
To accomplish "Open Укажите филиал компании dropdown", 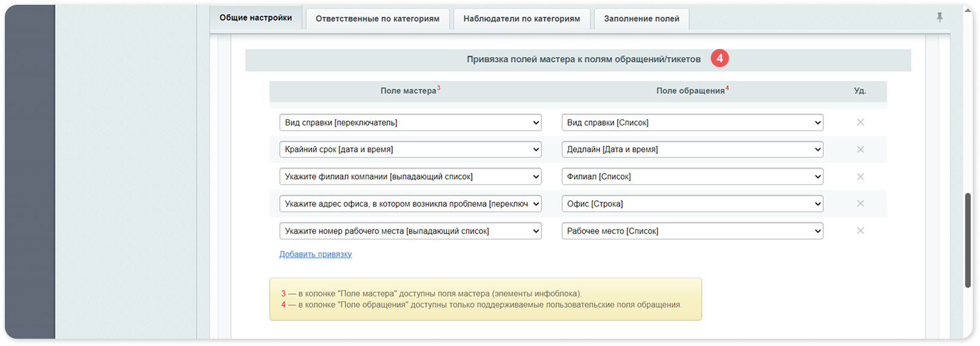I will (410, 177).
